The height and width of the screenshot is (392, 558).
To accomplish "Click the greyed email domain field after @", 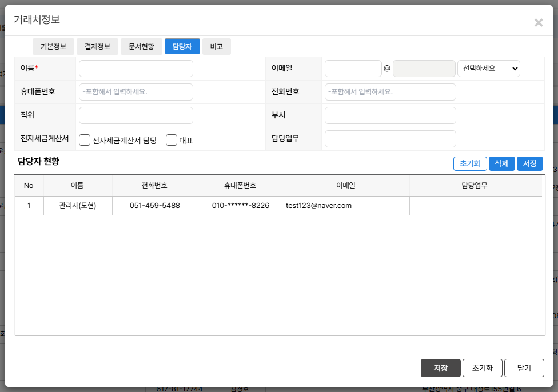I will click(424, 69).
